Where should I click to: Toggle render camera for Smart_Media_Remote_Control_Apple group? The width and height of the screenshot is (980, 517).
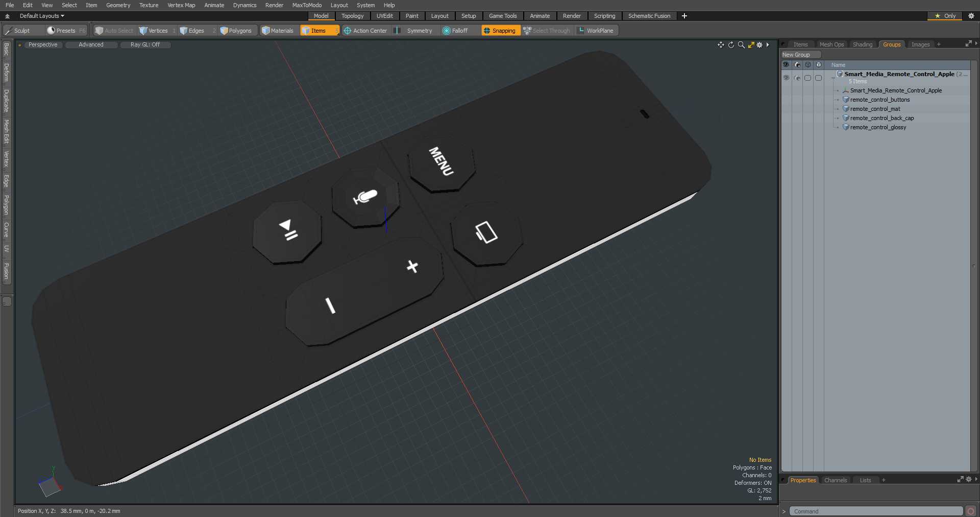(x=797, y=78)
